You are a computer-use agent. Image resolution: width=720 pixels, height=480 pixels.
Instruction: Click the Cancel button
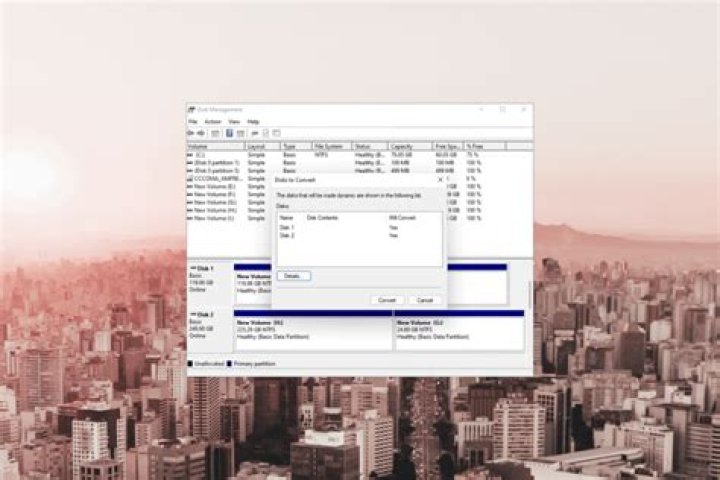(x=425, y=300)
